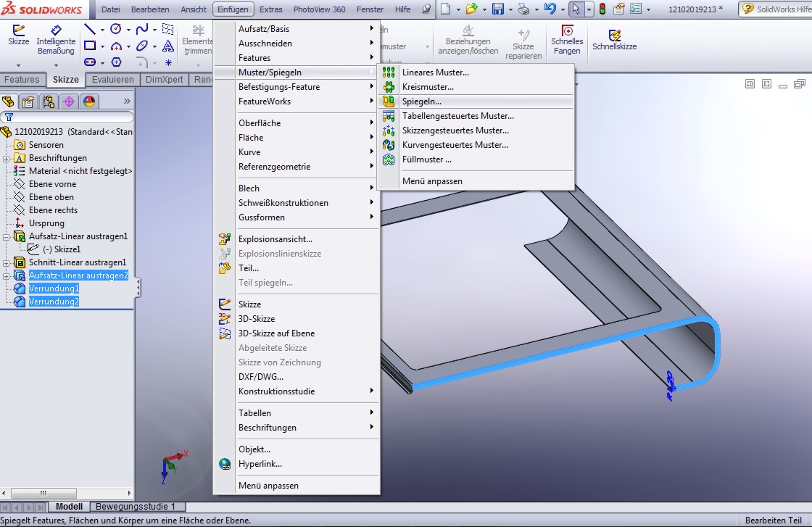Select the Straight Slot tool

(x=90, y=62)
